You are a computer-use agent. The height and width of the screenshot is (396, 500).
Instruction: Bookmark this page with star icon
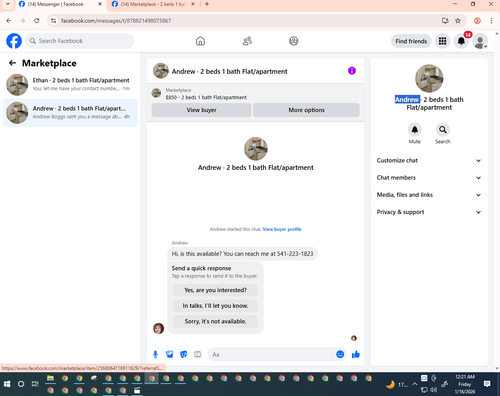pos(458,21)
